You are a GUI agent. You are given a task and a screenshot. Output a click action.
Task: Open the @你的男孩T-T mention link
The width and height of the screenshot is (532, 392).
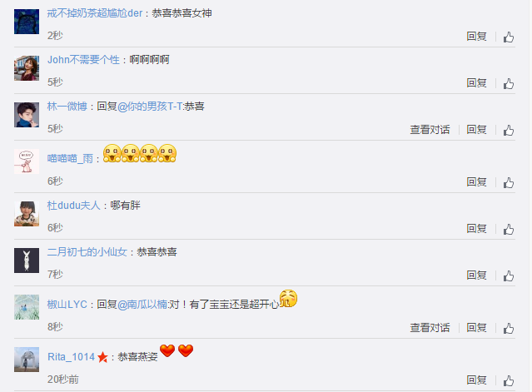[151, 107]
